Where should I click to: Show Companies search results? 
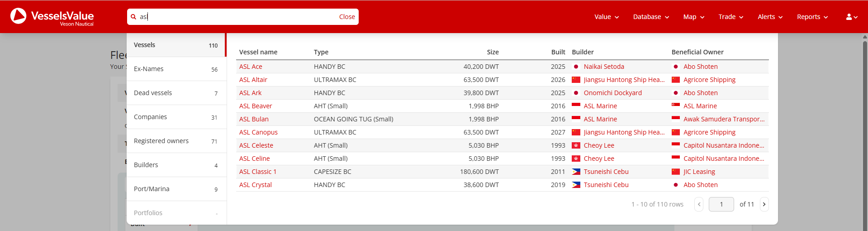(176, 117)
